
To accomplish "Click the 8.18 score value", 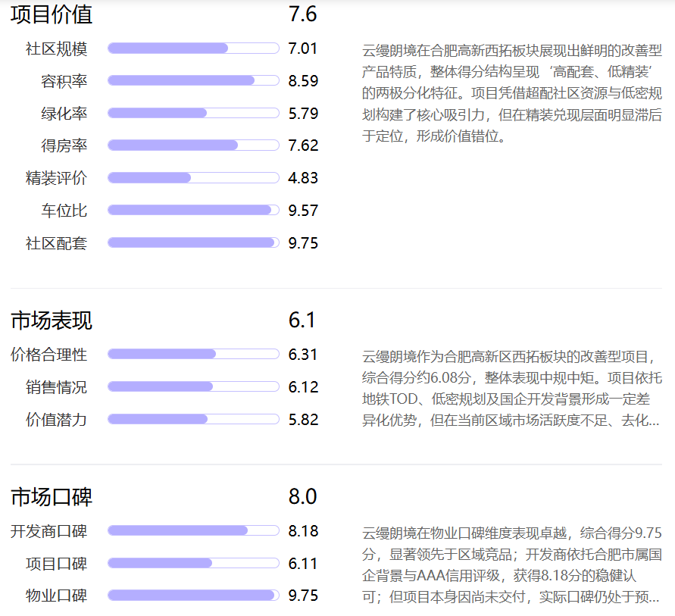I will click(303, 531).
